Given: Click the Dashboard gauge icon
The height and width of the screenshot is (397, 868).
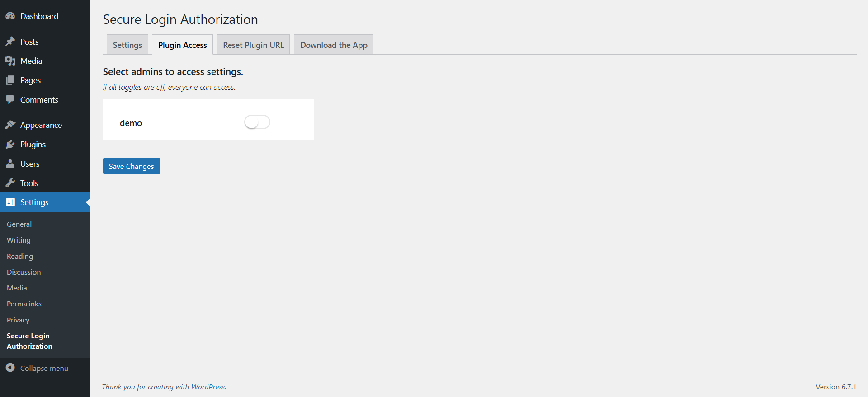Looking at the screenshot, I should pyautogui.click(x=10, y=16).
